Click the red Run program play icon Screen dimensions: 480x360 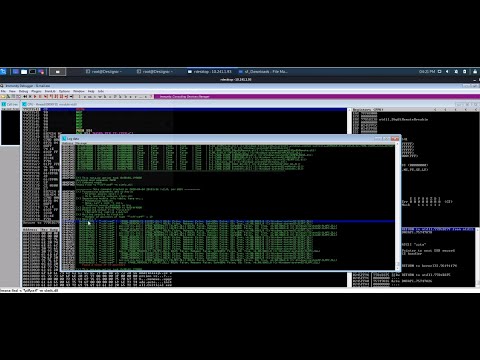(35, 97)
